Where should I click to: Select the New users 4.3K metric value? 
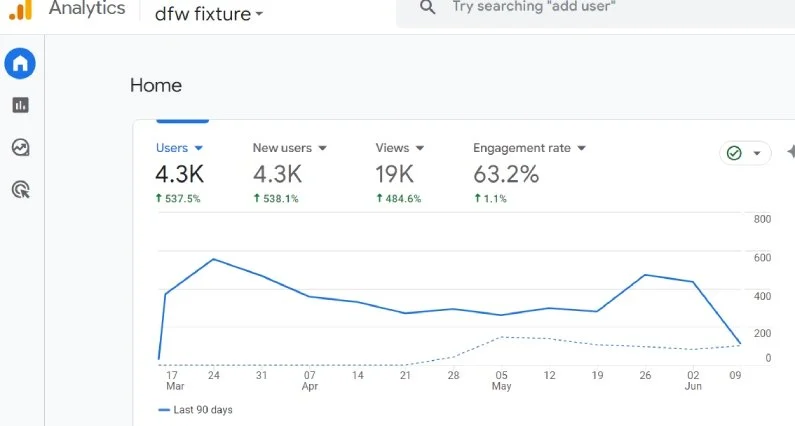click(x=277, y=174)
